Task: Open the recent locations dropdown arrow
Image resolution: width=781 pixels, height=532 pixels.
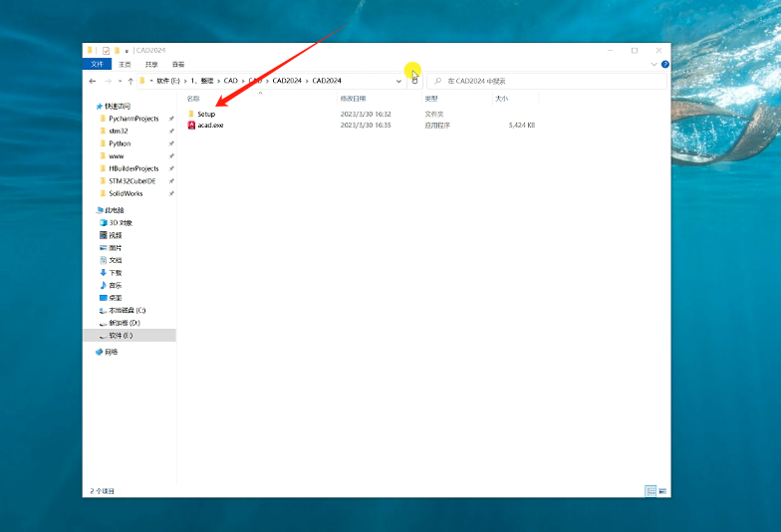Action: [x=120, y=81]
